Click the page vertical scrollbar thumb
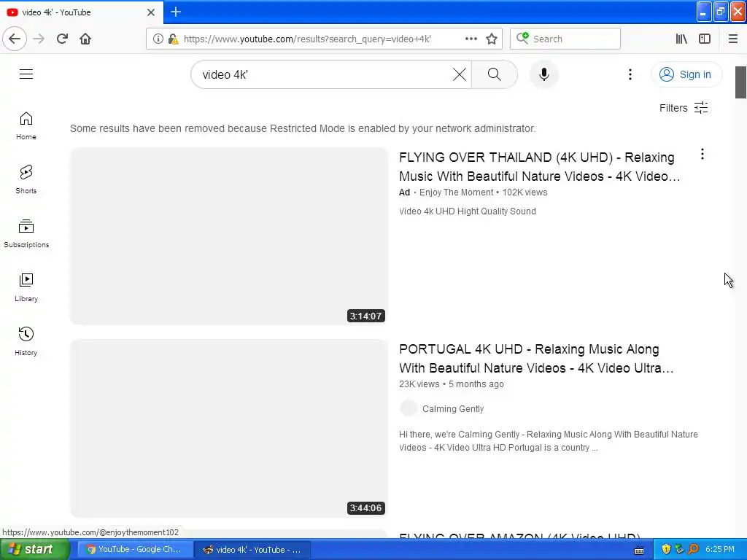 tap(740, 82)
